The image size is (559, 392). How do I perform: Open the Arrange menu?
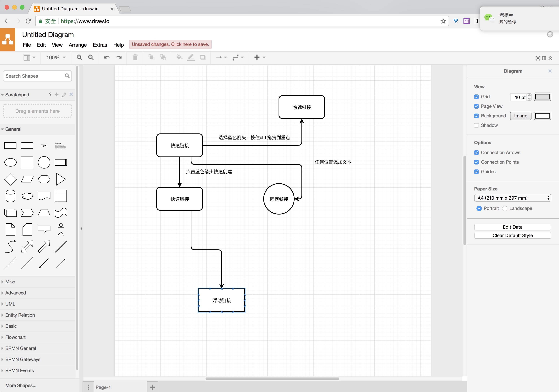[x=78, y=45]
